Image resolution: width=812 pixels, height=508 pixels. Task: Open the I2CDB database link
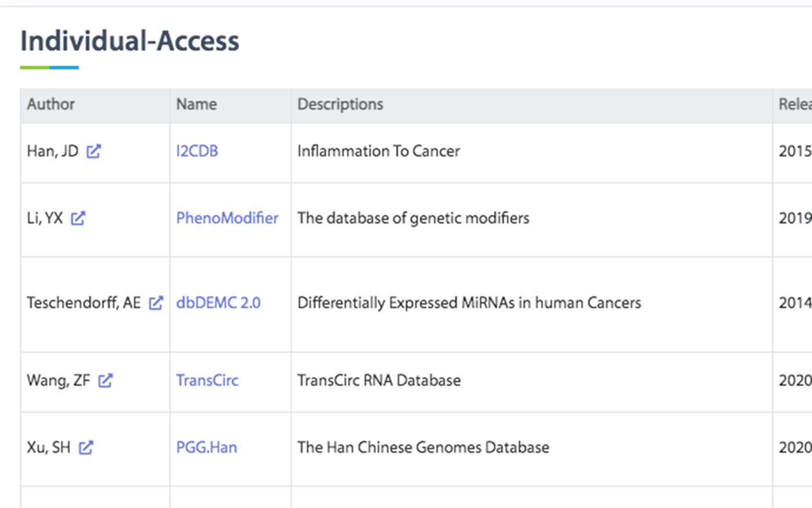pos(197,151)
